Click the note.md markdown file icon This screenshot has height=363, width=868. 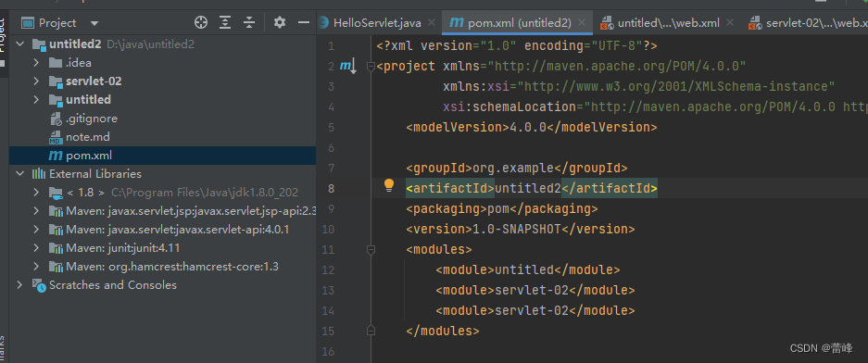[x=56, y=137]
